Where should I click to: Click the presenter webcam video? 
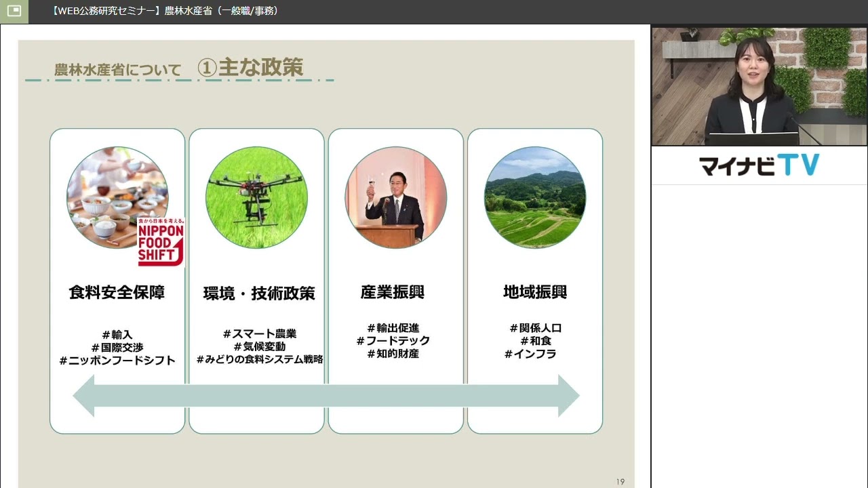[x=759, y=86]
